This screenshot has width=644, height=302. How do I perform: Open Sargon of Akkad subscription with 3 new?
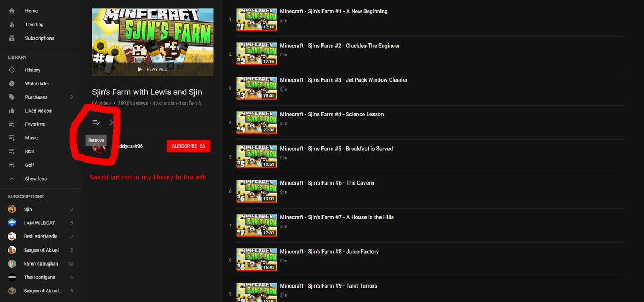click(40, 250)
